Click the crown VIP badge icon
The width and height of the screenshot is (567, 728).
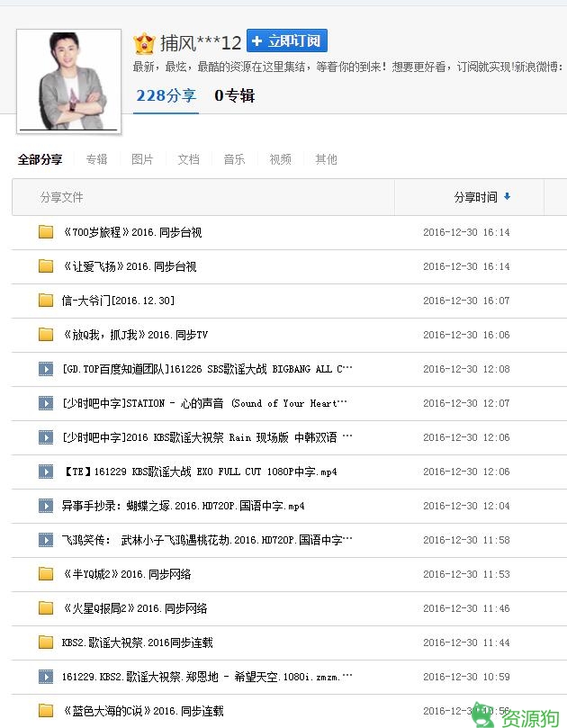[x=144, y=43]
